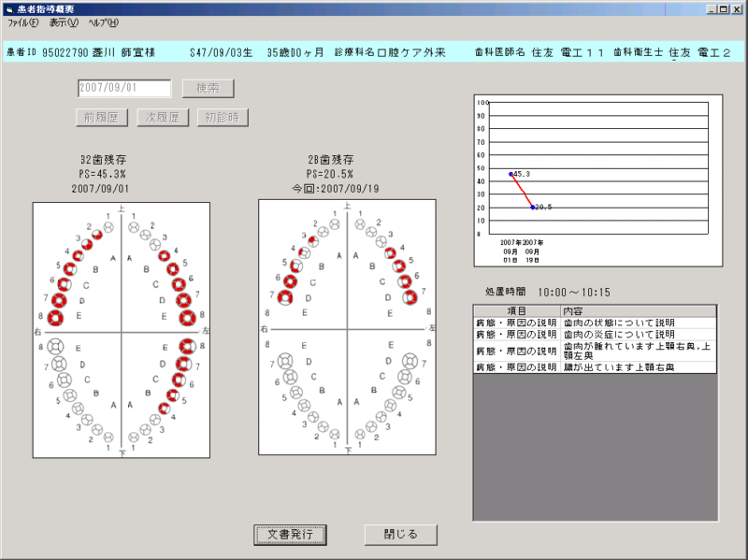The height and width of the screenshot is (560, 748).
Task: Click the 閉じる button
Action: tap(400, 535)
